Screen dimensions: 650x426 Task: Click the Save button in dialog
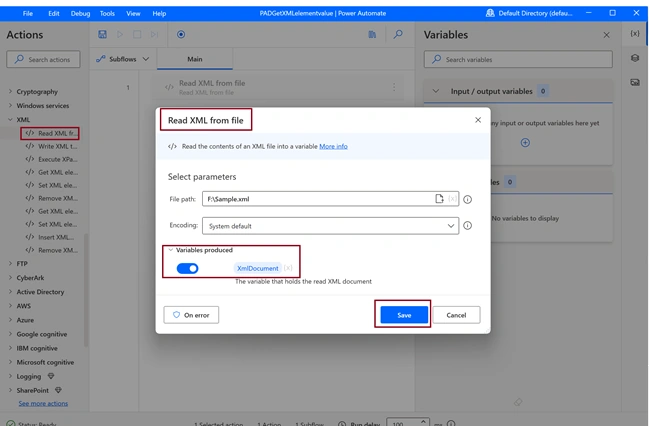click(x=404, y=315)
